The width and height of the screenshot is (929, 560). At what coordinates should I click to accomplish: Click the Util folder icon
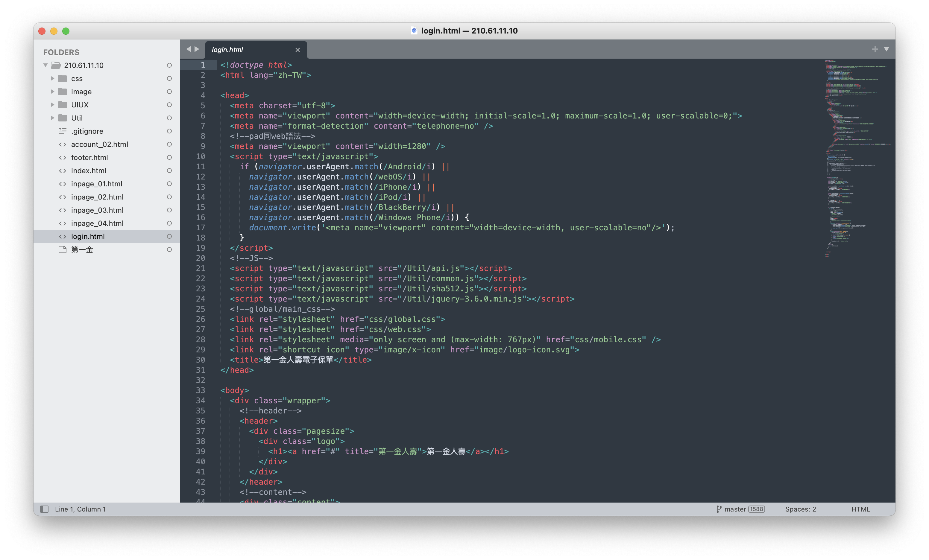click(x=63, y=118)
